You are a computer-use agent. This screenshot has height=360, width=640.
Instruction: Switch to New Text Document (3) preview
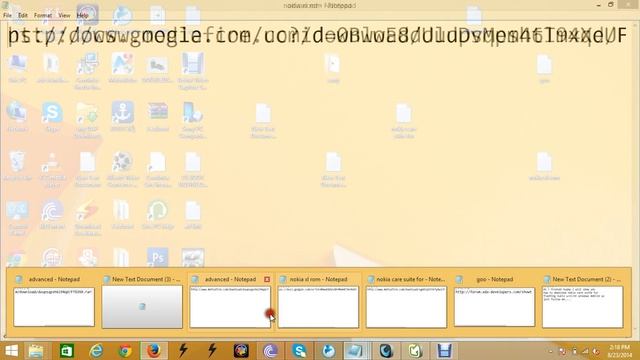tap(142, 302)
